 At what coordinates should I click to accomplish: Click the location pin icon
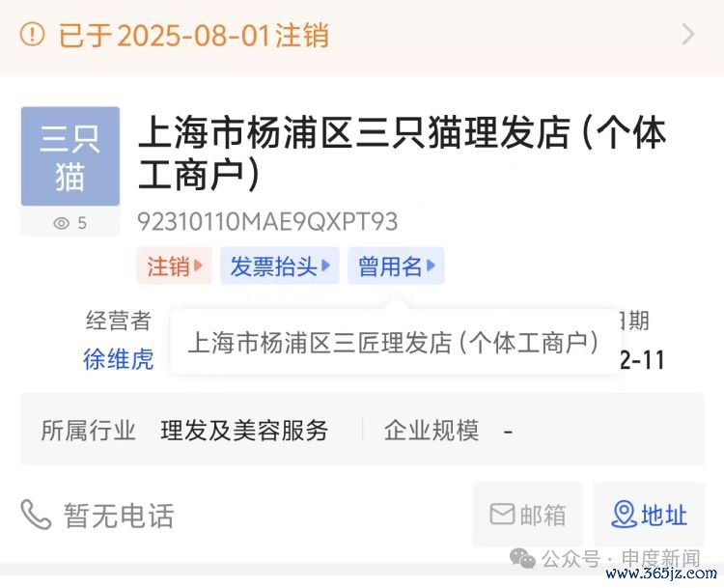click(x=625, y=515)
